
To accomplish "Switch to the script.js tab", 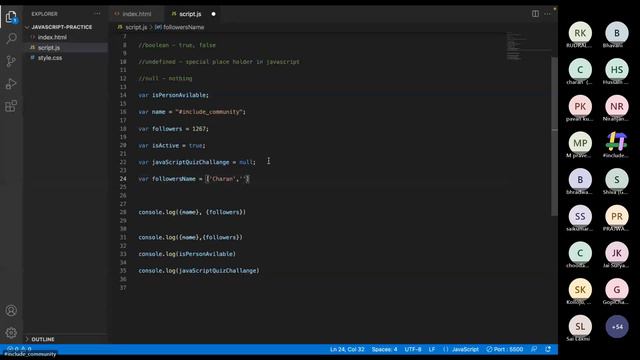I will 190,14.
